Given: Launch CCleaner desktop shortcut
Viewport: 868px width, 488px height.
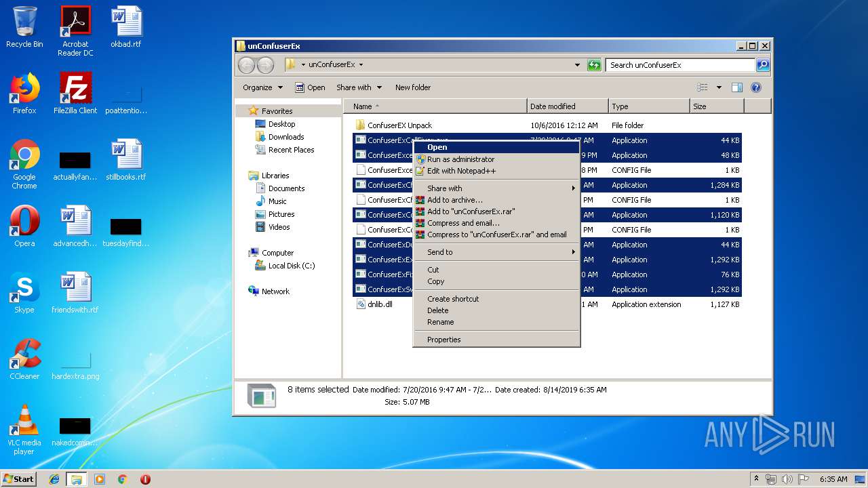Looking at the screenshot, I should tap(24, 359).
